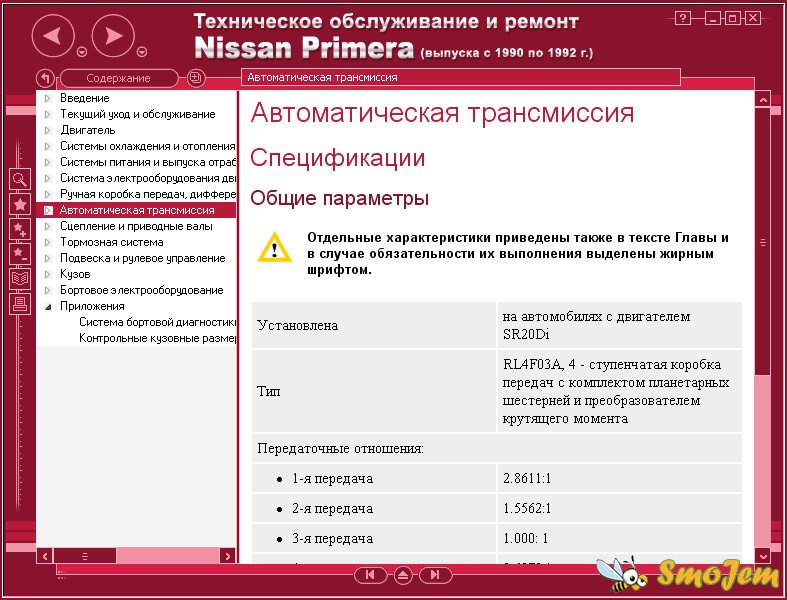Click the Автоматическая трансмиссия title bar field

tap(461, 77)
